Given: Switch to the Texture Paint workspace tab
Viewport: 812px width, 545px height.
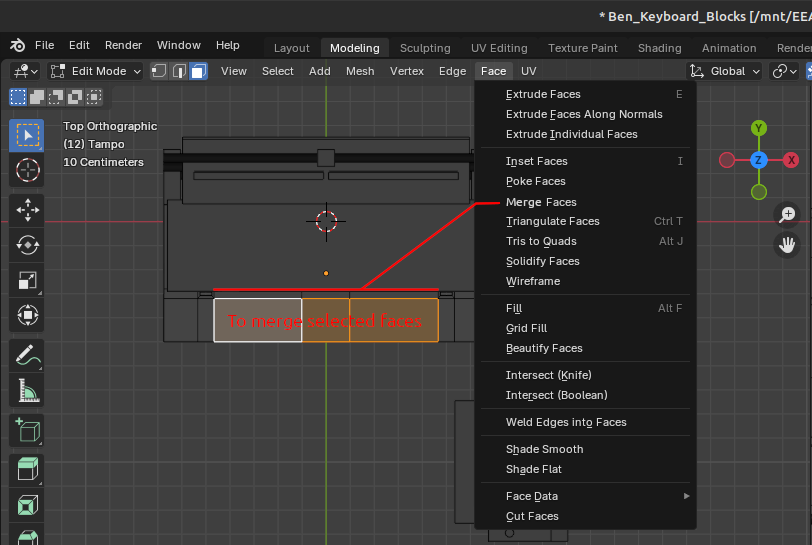Looking at the screenshot, I should pyautogui.click(x=583, y=48).
